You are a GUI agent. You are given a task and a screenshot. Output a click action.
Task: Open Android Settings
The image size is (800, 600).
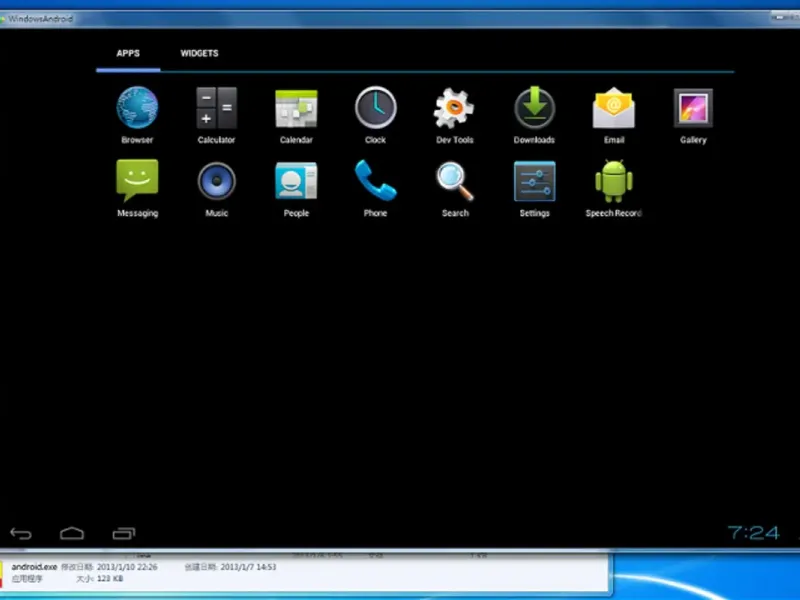coord(534,188)
